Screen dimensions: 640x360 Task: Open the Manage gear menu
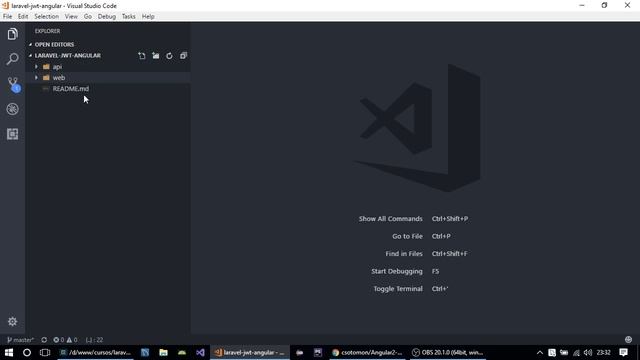tap(13, 322)
